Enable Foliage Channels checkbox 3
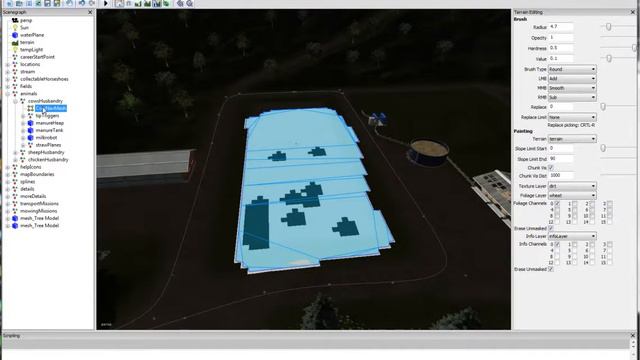The image size is (640, 360). [x=610, y=203]
